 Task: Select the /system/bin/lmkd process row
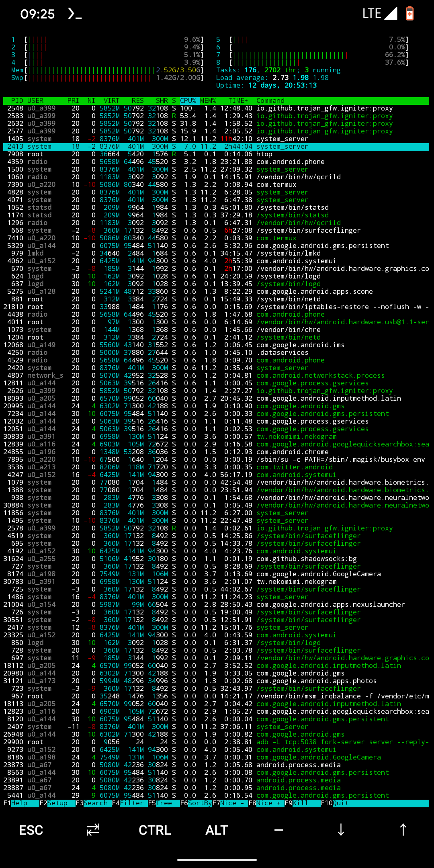tap(216, 254)
